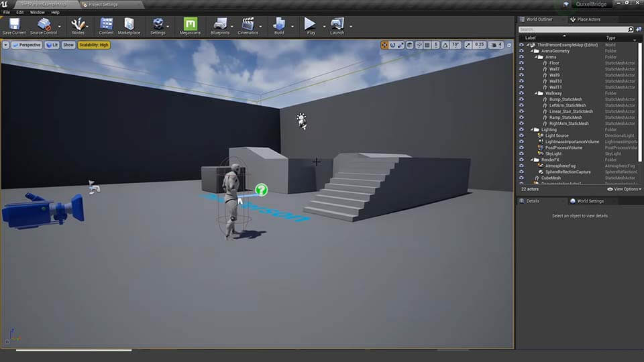This screenshot has width=644, height=362.
Task: Toggle visibility of Light Source
Action: click(x=521, y=135)
